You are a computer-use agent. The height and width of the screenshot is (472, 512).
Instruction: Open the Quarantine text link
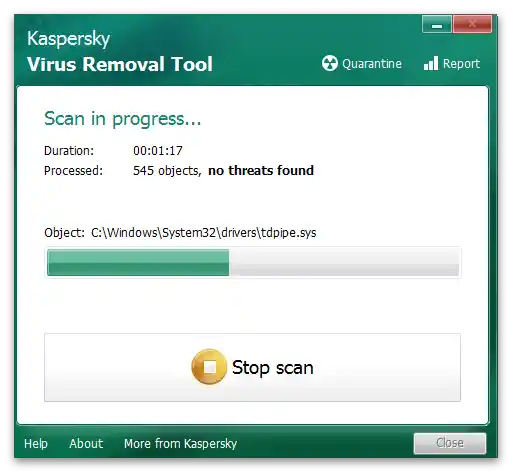tap(372, 64)
